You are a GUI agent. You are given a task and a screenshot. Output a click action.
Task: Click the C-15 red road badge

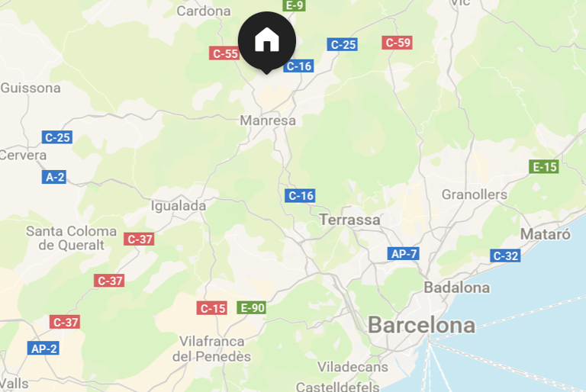[212, 308]
